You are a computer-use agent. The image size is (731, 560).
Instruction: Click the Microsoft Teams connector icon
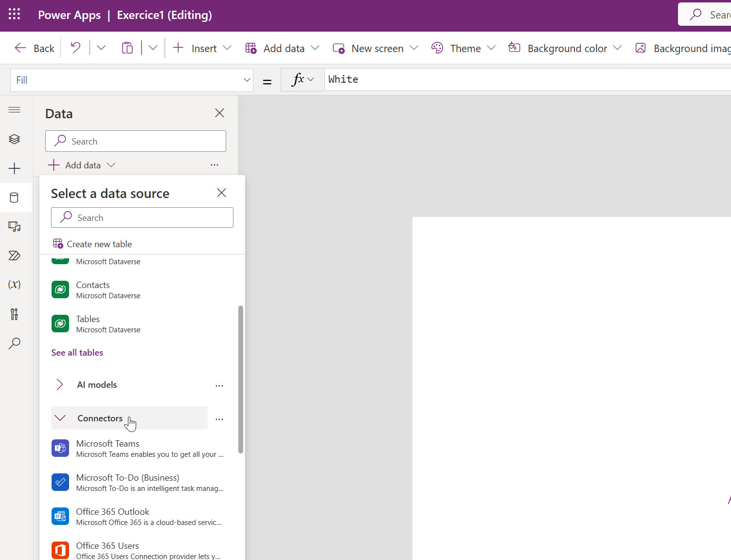(60, 448)
